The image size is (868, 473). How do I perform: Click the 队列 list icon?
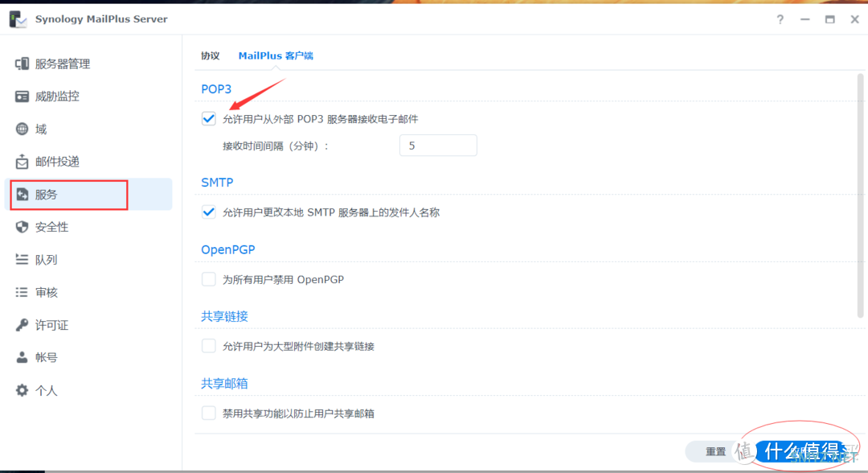click(23, 259)
